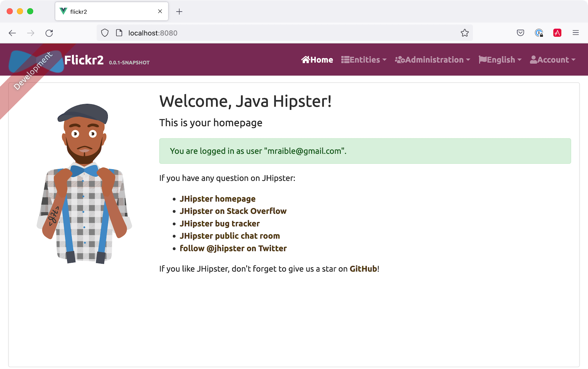The height and width of the screenshot is (369, 588).
Task: Reload the page with the refresh icon
Action: pos(49,33)
